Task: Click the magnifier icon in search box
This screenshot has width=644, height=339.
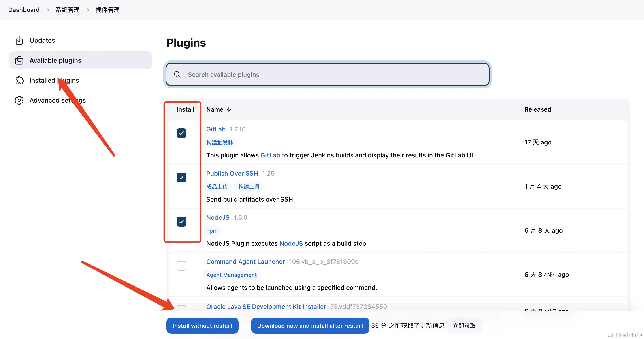Action: tap(177, 75)
